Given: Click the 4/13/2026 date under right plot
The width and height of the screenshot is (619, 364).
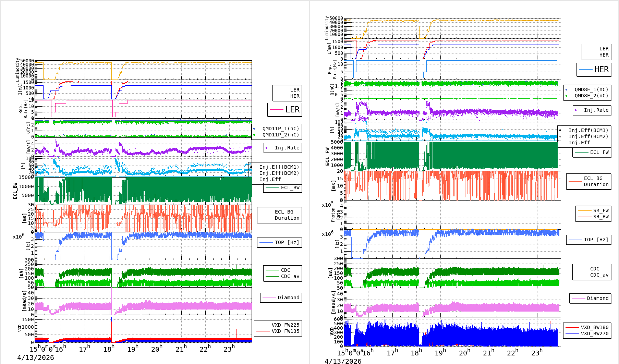Looking at the screenshot, I should 343,361.
